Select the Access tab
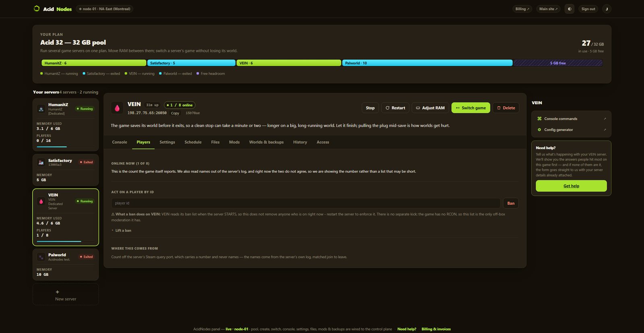This screenshot has height=333, width=644. 323,142
